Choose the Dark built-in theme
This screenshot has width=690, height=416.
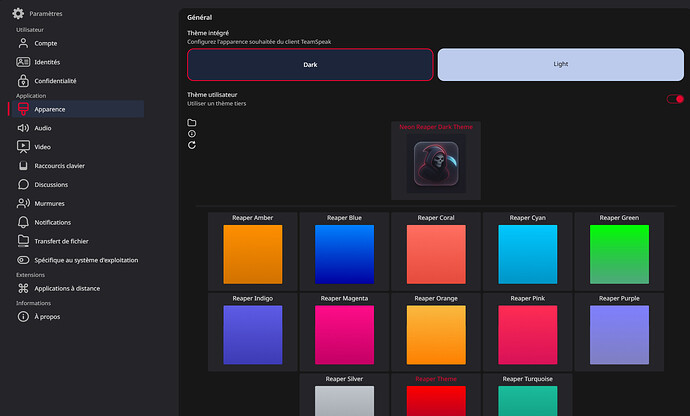tap(310, 64)
